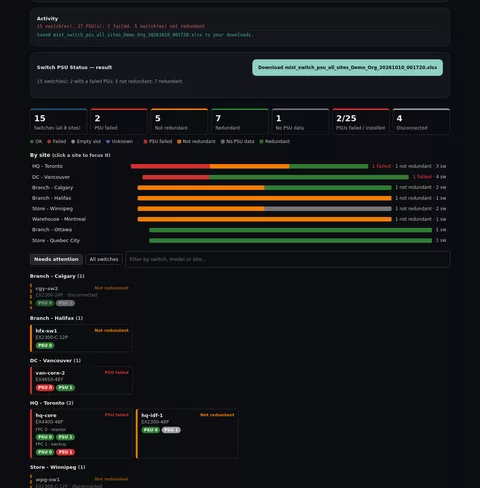Click the Branch - Halifax (1) group heading
480x488 pixels.
click(56, 318)
